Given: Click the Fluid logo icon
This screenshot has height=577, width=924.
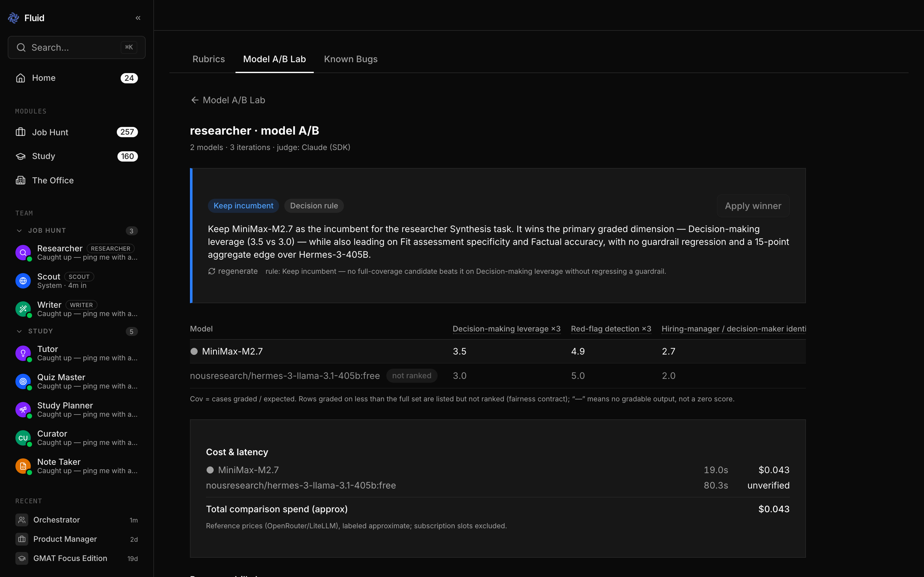Looking at the screenshot, I should coord(13,18).
